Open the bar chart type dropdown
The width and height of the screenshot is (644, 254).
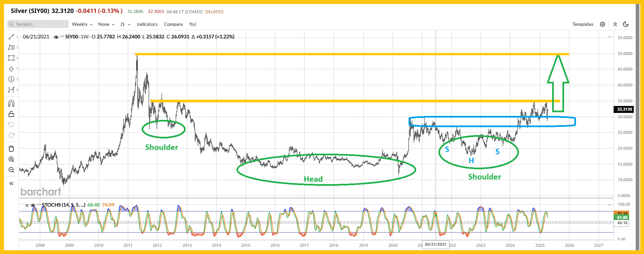(125, 24)
